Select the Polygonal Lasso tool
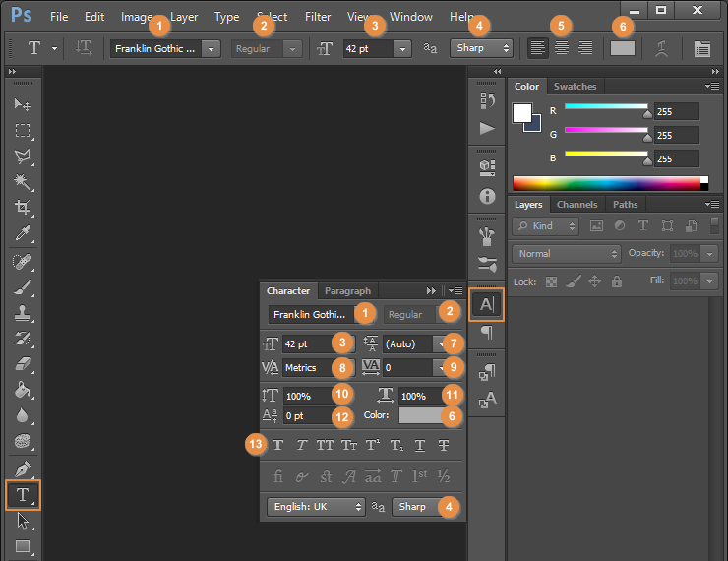The height and width of the screenshot is (561, 728). pyautogui.click(x=23, y=156)
